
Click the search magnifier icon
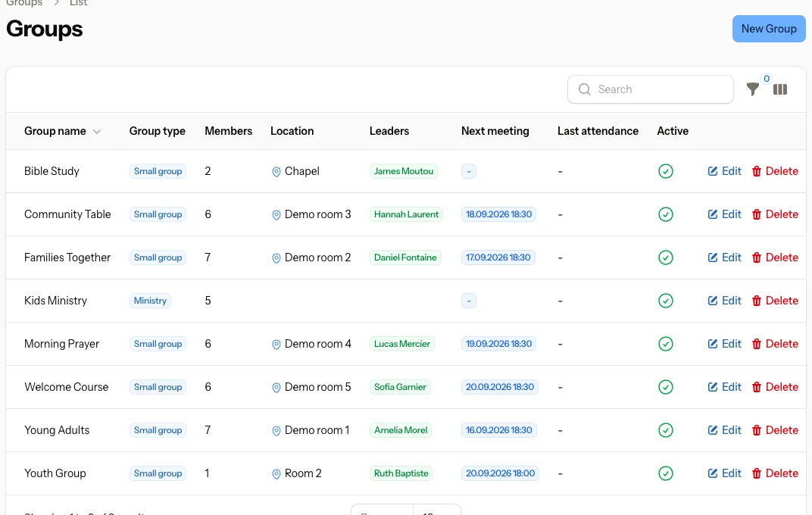click(x=585, y=89)
